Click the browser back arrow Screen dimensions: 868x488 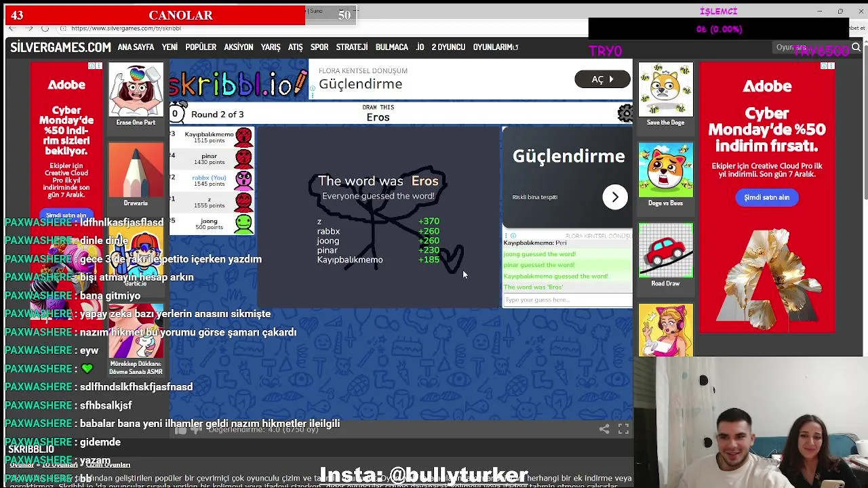pyautogui.click(x=12, y=28)
